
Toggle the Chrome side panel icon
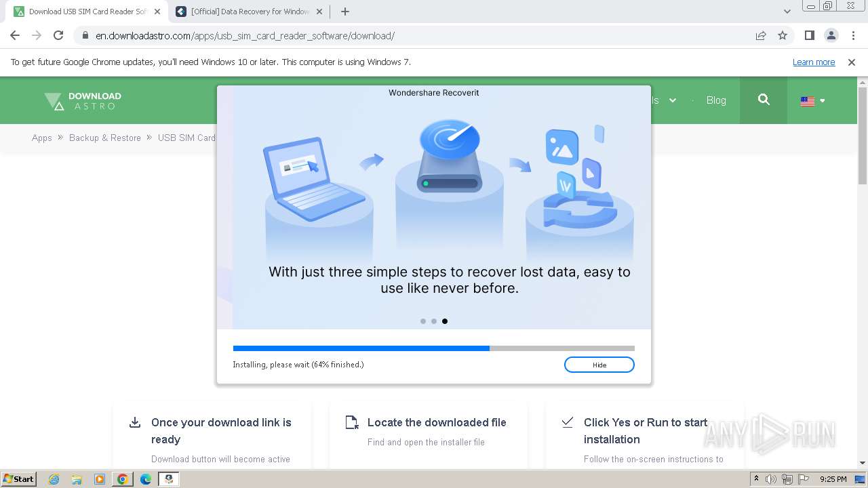(810, 35)
